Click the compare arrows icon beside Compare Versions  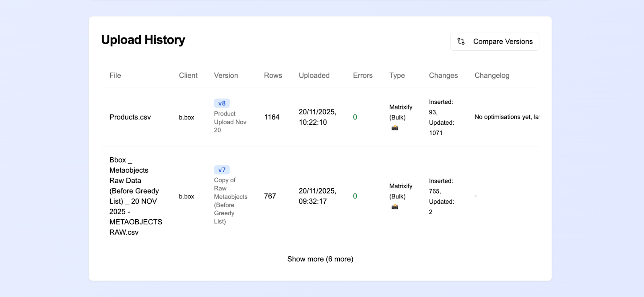coord(461,41)
